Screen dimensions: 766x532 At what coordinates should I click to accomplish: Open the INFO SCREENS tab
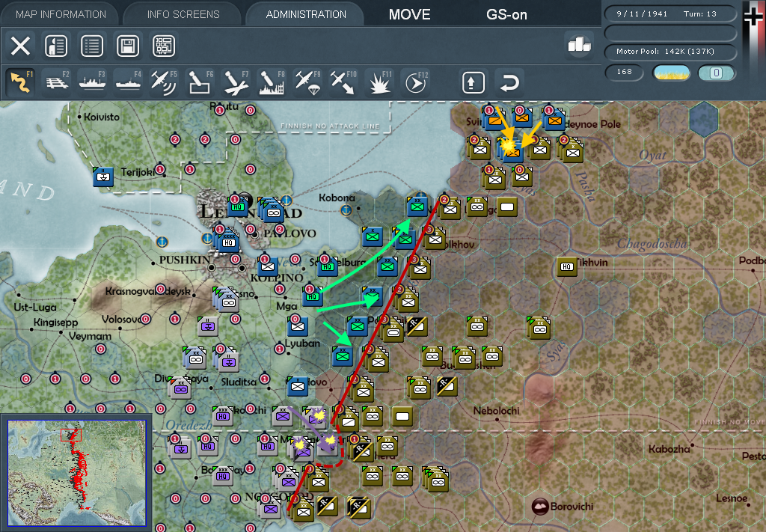[x=183, y=14]
